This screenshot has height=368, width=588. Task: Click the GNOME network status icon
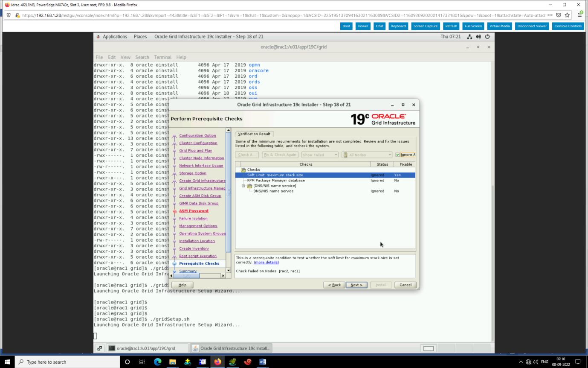coord(469,37)
